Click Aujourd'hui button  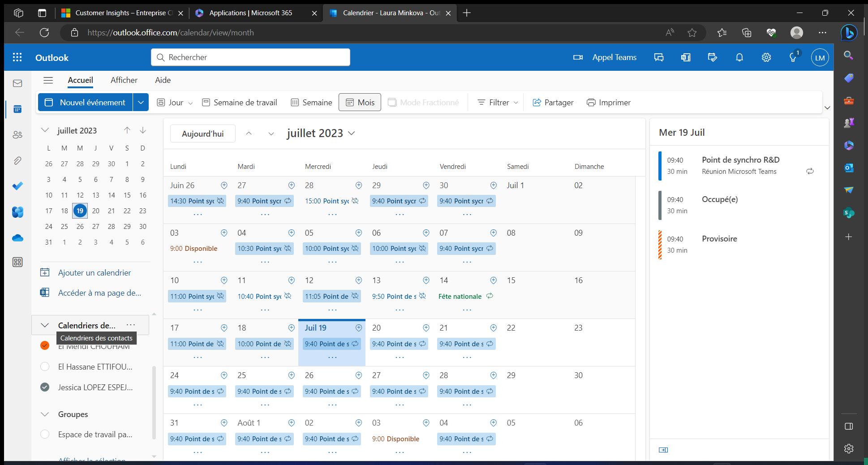203,133
